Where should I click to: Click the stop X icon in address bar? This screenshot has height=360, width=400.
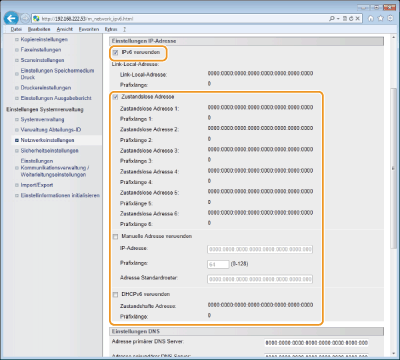357,19
